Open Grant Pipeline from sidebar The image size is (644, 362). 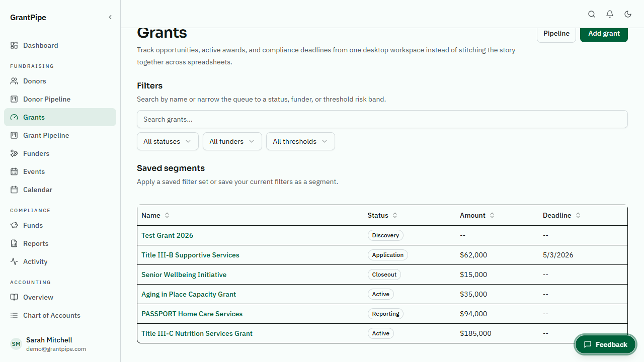pos(60,135)
